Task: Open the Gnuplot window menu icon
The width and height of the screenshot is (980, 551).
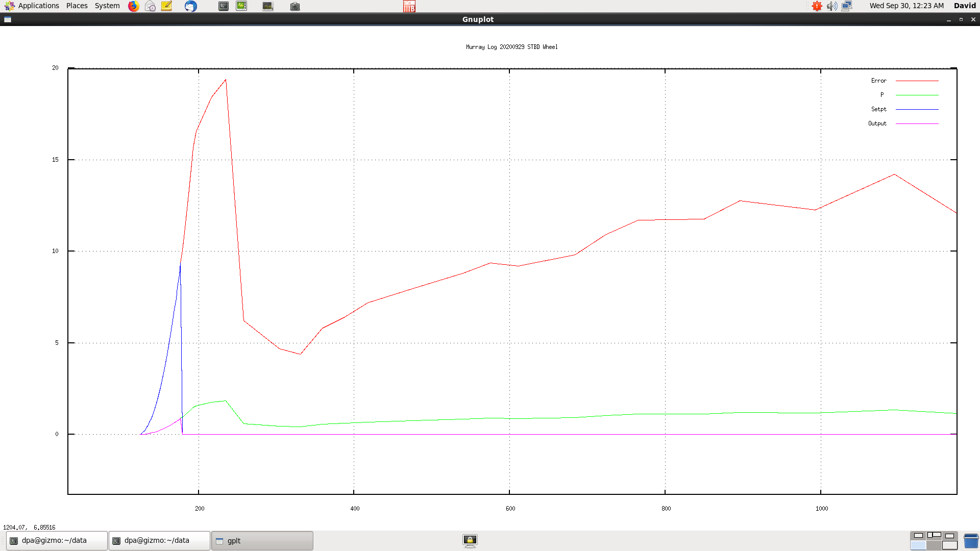Action: [8, 19]
